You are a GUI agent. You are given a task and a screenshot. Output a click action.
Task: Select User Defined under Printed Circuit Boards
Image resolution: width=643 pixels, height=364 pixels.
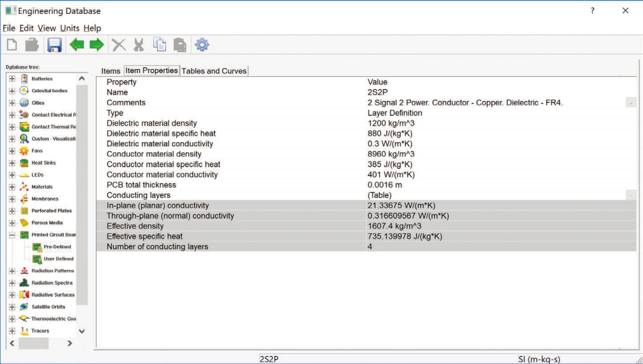(x=58, y=259)
